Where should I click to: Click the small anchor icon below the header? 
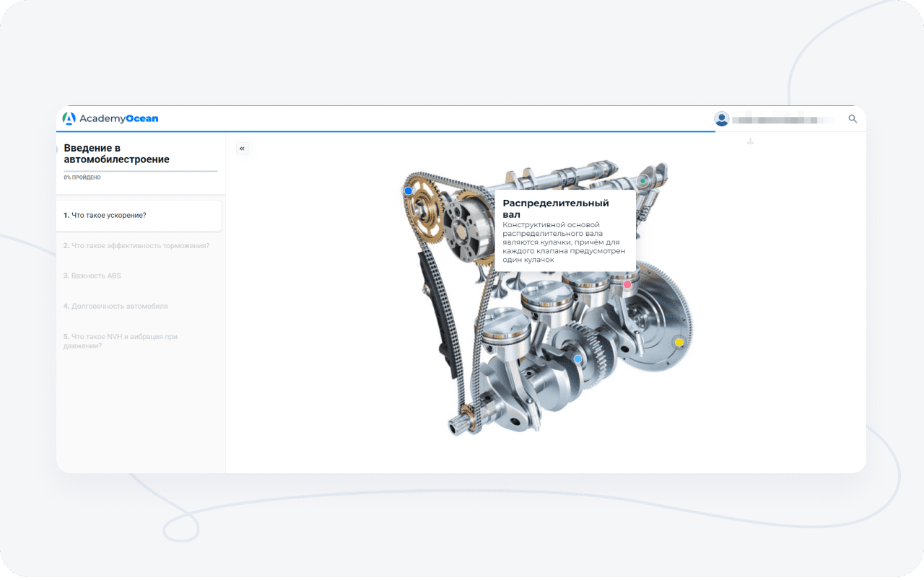click(x=749, y=141)
